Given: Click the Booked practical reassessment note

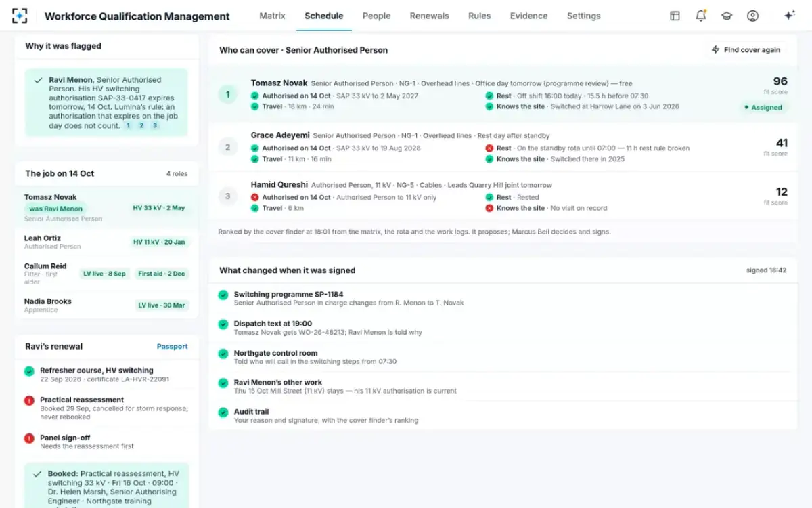Looking at the screenshot, I should (107, 485).
